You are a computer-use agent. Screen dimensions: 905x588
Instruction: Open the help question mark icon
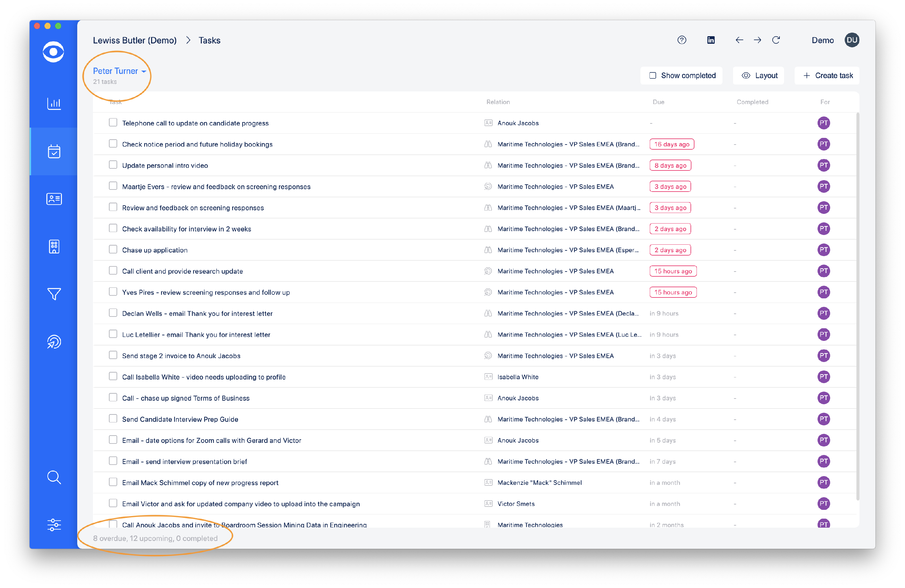(x=681, y=40)
